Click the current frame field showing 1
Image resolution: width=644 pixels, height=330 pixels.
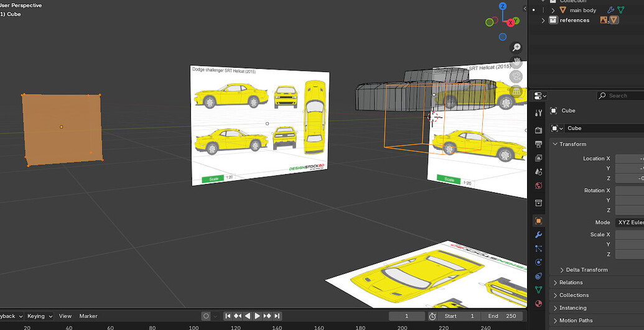click(406, 316)
